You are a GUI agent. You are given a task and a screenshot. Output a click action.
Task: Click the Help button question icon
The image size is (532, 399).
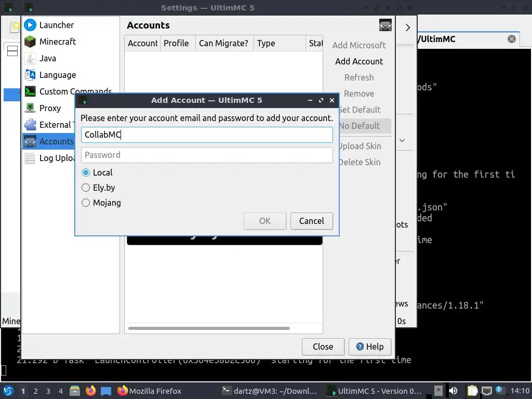(360, 347)
